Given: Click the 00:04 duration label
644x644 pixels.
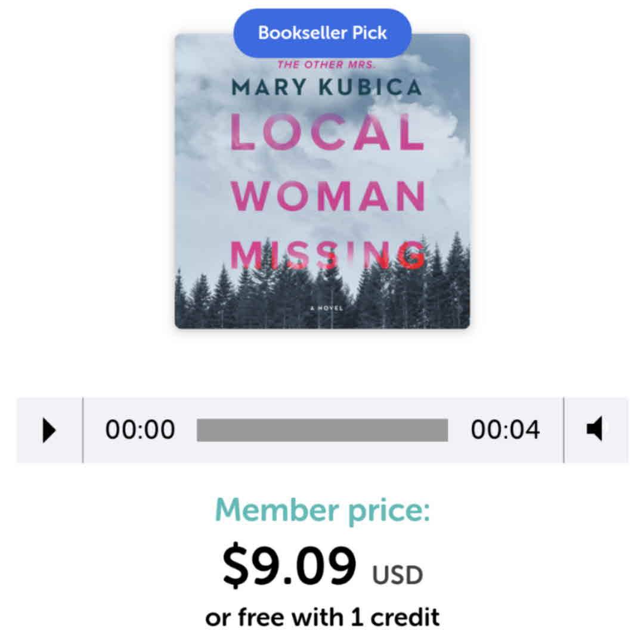Looking at the screenshot, I should tap(505, 429).
